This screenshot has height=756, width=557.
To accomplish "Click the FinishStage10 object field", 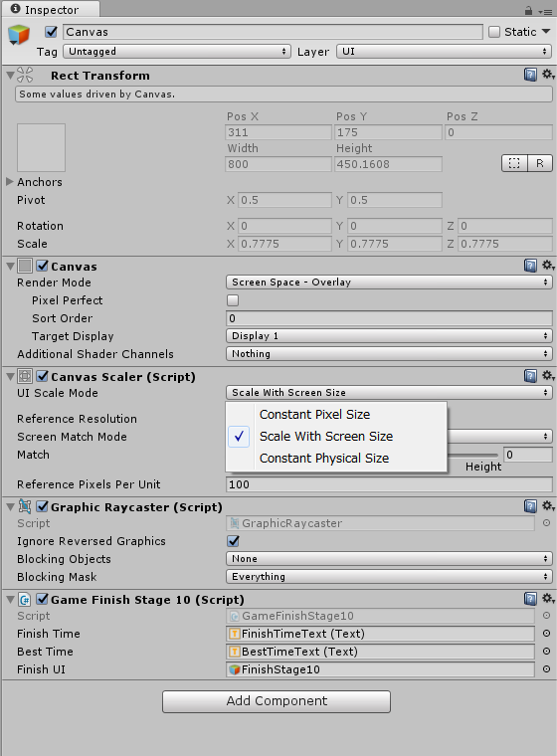I will (x=381, y=668).
